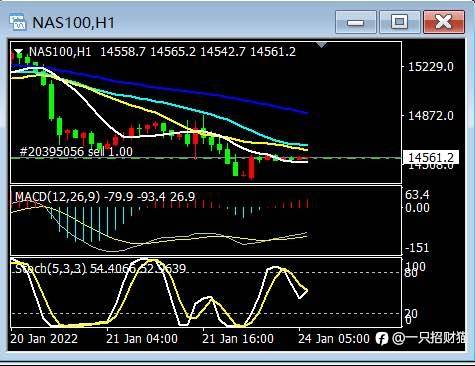The width and height of the screenshot is (475, 366).
Task: Open the trade panel triangle beside NAS100,H1
Action: (19, 52)
